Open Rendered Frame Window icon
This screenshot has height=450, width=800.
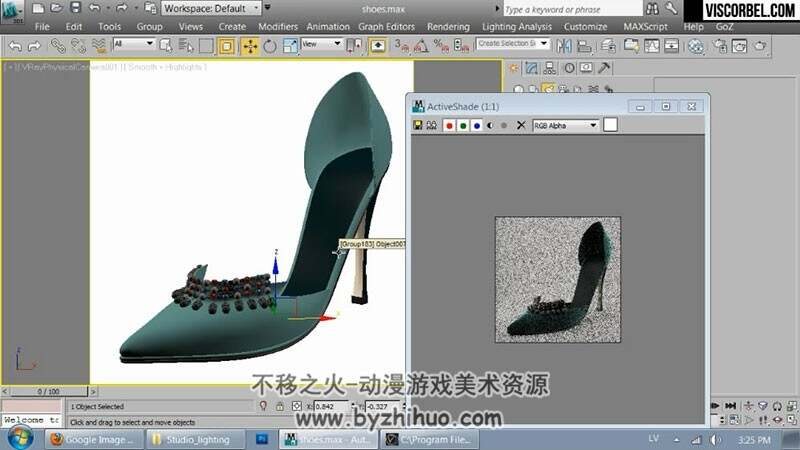click(739, 46)
